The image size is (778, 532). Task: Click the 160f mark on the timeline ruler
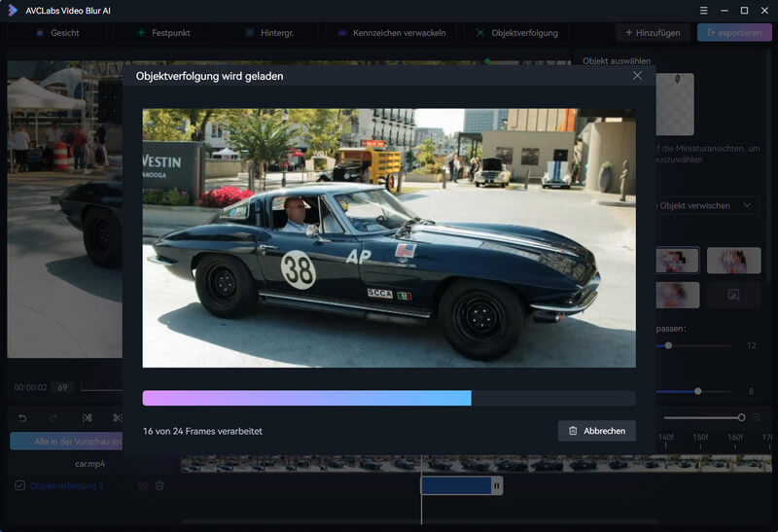pos(735,438)
